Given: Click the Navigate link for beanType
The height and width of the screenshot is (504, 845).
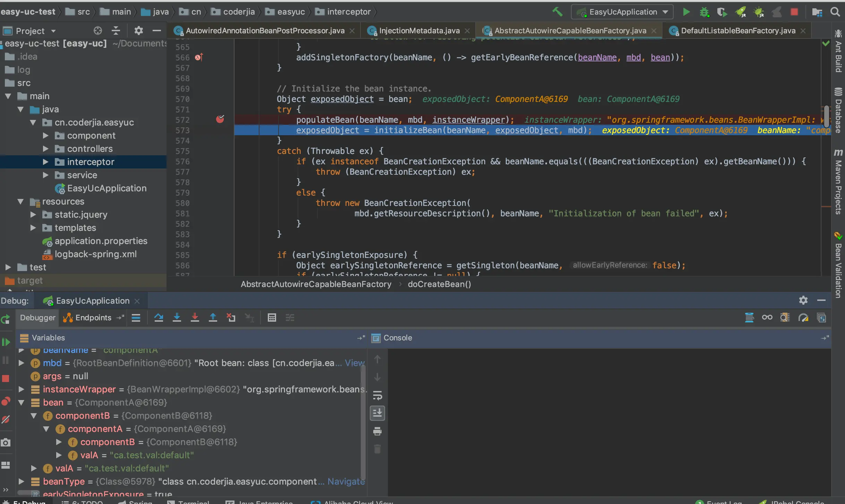Looking at the screenshot, I should [346, 481].
